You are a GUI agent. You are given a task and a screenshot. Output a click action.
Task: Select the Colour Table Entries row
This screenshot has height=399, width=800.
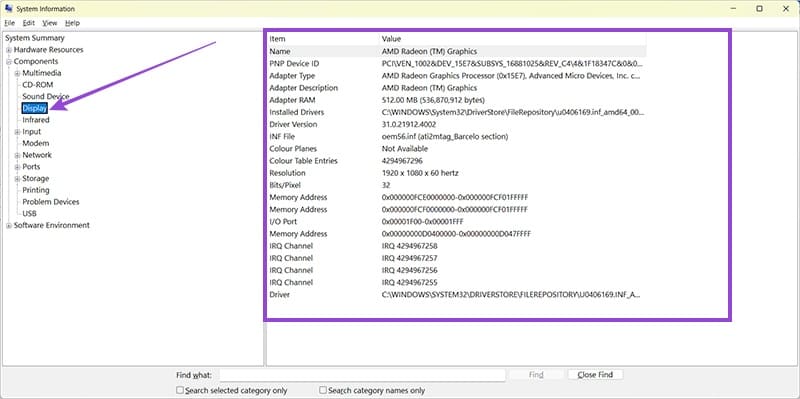[457, 161]
